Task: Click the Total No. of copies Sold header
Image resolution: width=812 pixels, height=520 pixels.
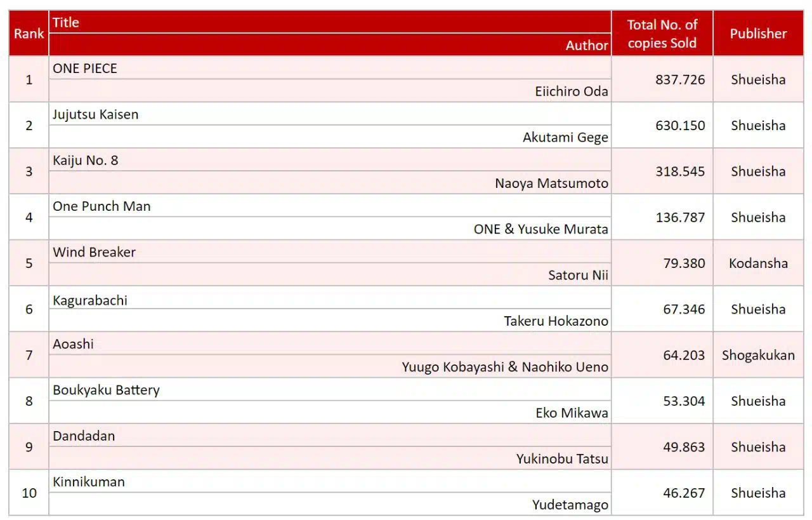Action: [662, 33]
